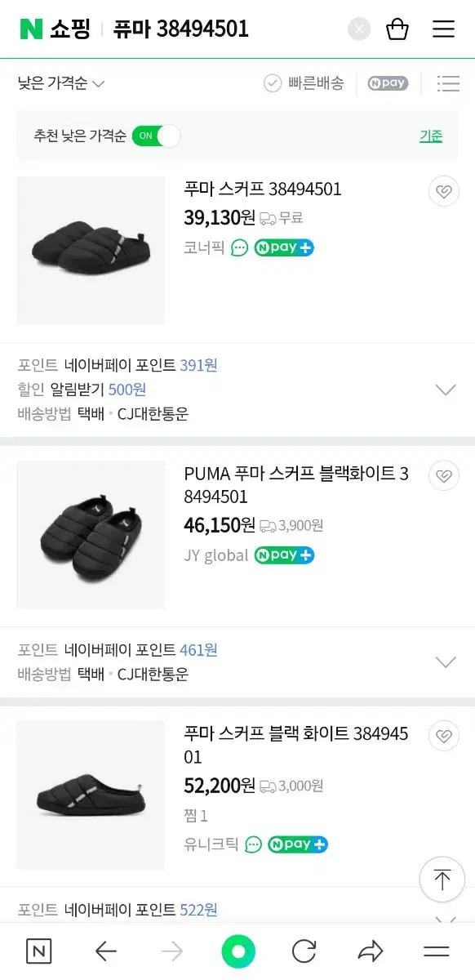Enable the 빠른배송 filter checkmark

[x=272, y=82]
